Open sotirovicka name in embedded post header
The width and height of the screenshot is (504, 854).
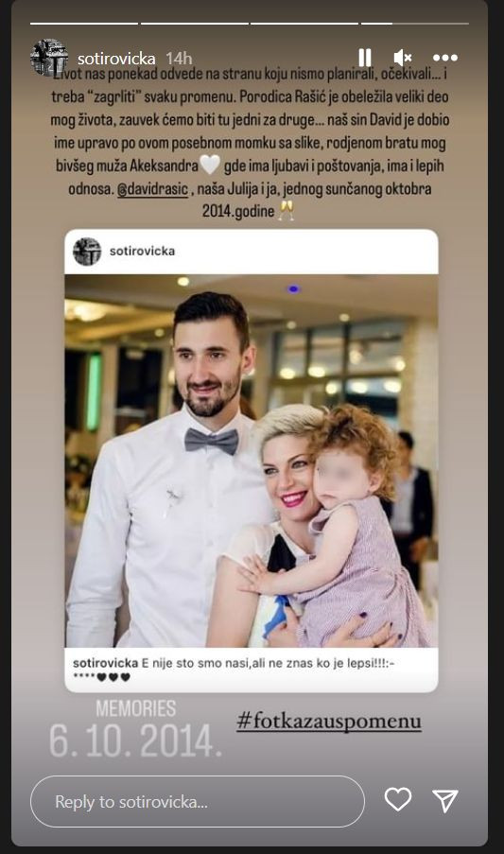(x=142, y=251)
